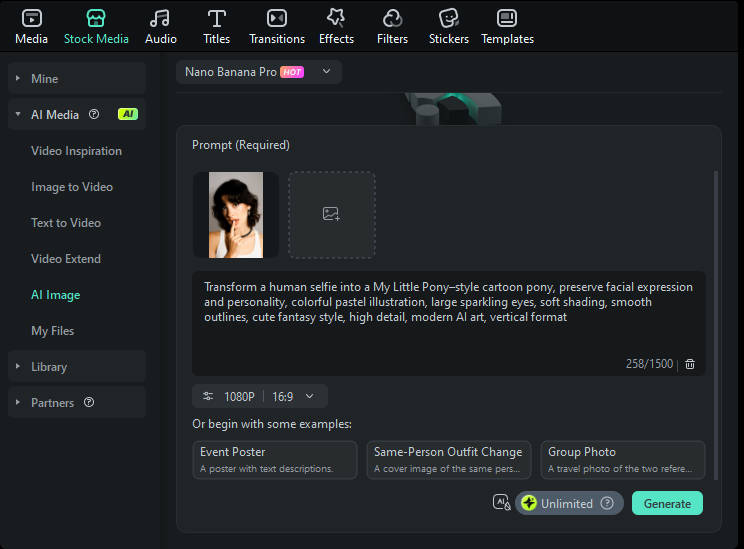Click the green AI badge

pos(128,114)
